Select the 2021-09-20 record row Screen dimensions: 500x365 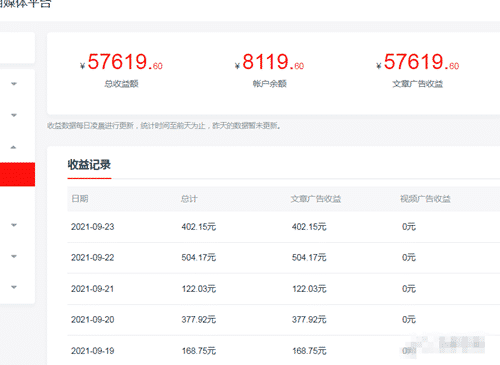click(x=283, y=320)
